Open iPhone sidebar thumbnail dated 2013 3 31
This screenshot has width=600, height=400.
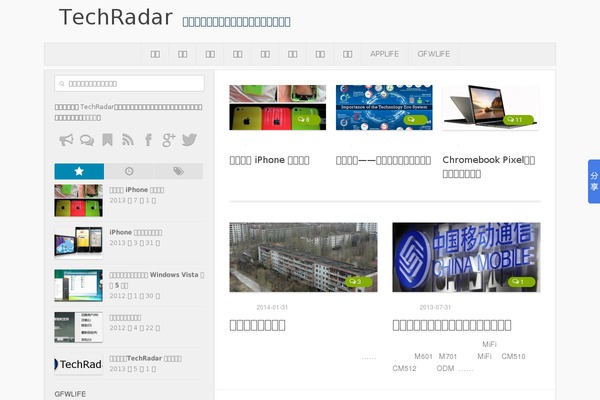pyautogui.click(x=78, y=243)
